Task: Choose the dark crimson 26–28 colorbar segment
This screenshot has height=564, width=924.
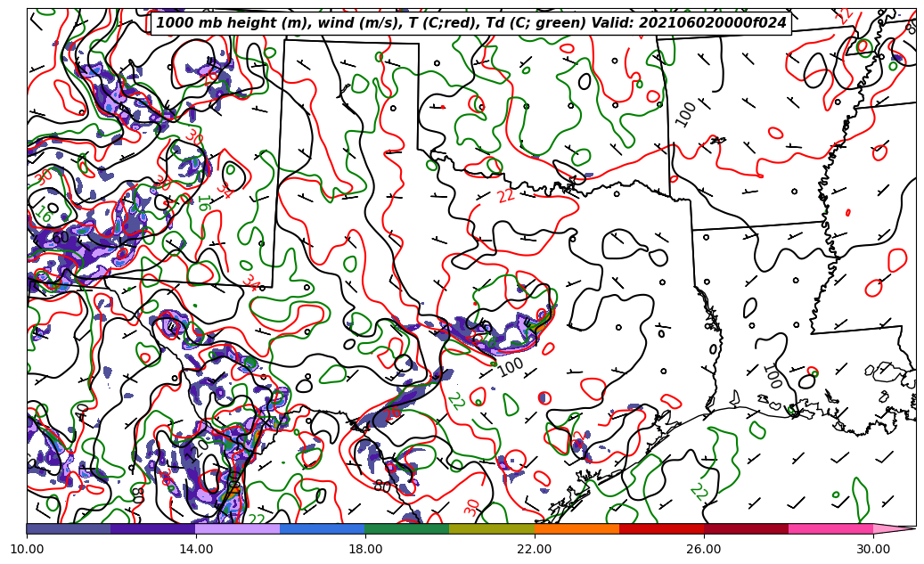Action: click(746, 528)
